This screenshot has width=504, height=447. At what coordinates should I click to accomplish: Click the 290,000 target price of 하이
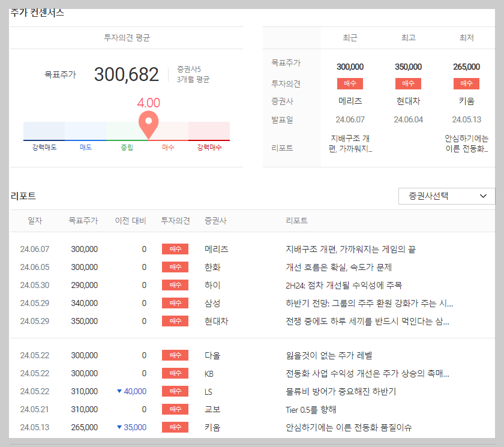tap(84, 285)
